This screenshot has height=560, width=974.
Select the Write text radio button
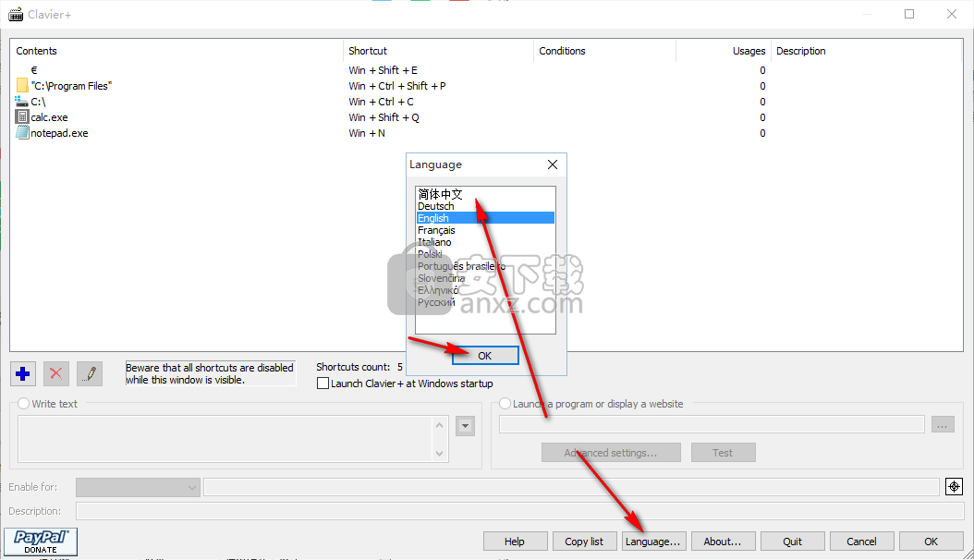pos(24,404)
